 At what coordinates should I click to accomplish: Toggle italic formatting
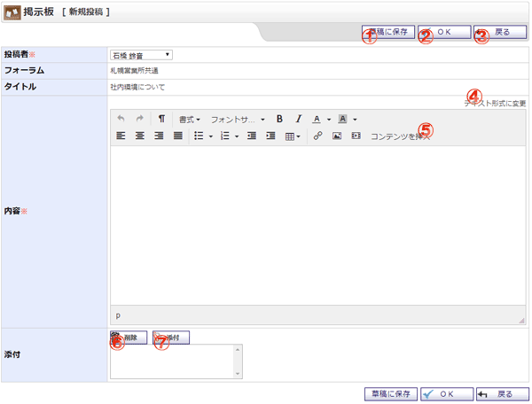(x=299, y=119)
